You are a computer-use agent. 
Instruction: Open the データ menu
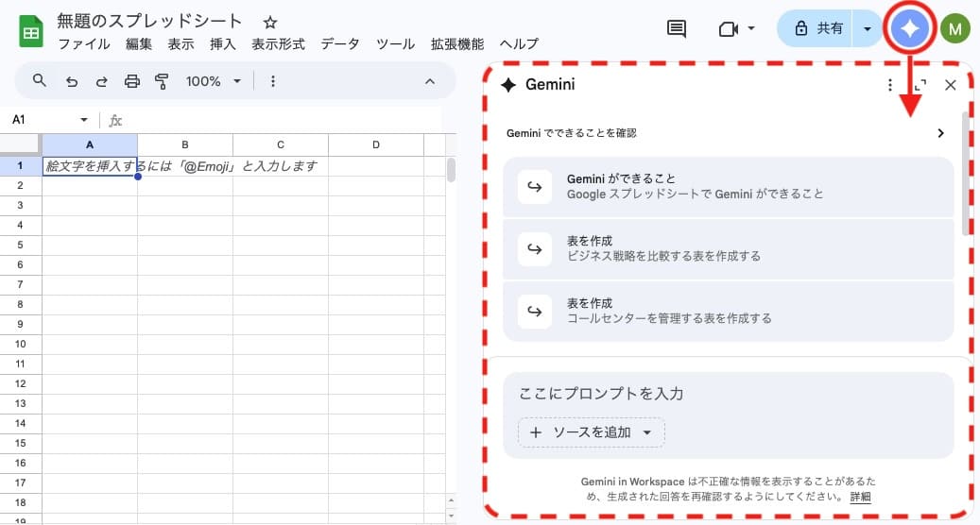[x=340, y=44]
